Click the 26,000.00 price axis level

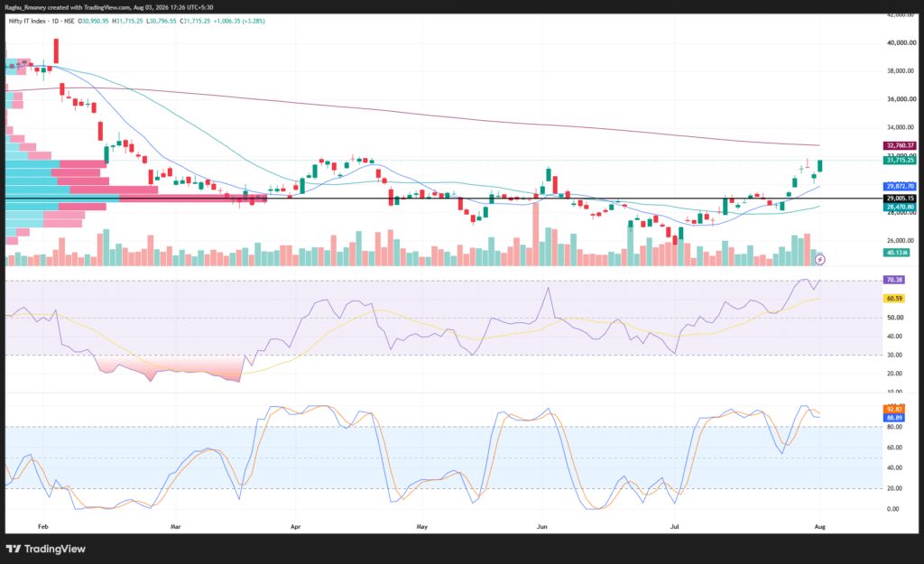click(x=901, y=241)
